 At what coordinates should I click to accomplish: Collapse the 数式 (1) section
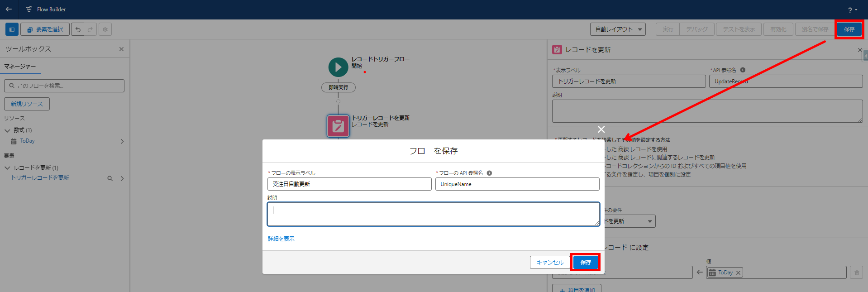click(x=7, y=130)
